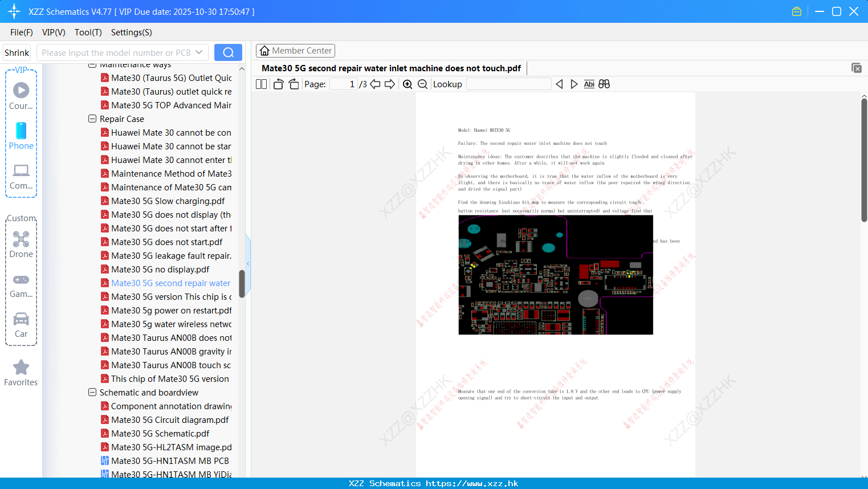This screenshot has height=489, width=868.
Task: Open Mate30 Taurus AN00B gravity item
Action: point(166,352)
